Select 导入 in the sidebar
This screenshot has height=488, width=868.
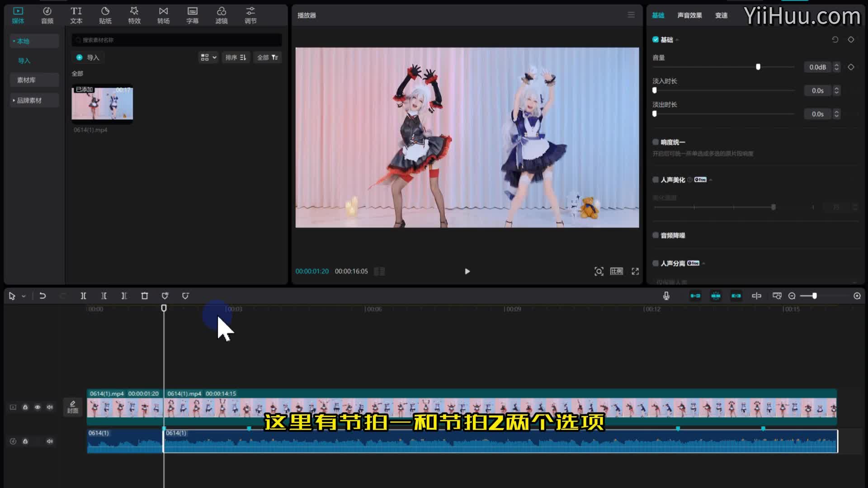[x=24, y=61]
